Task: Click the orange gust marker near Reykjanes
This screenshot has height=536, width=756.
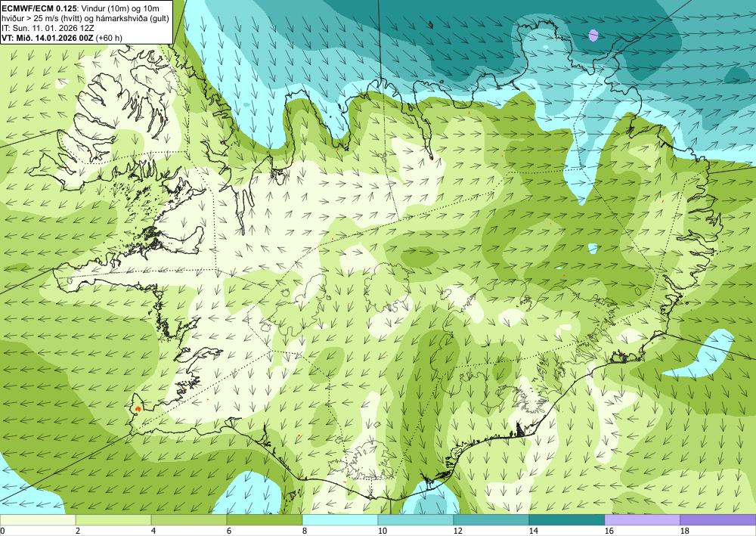Action: point(138,408)
